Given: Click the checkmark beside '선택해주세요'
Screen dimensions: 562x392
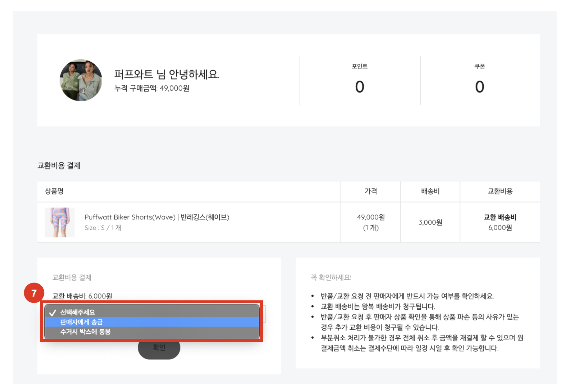Looking at the screenshot, I should click(52, 312).
